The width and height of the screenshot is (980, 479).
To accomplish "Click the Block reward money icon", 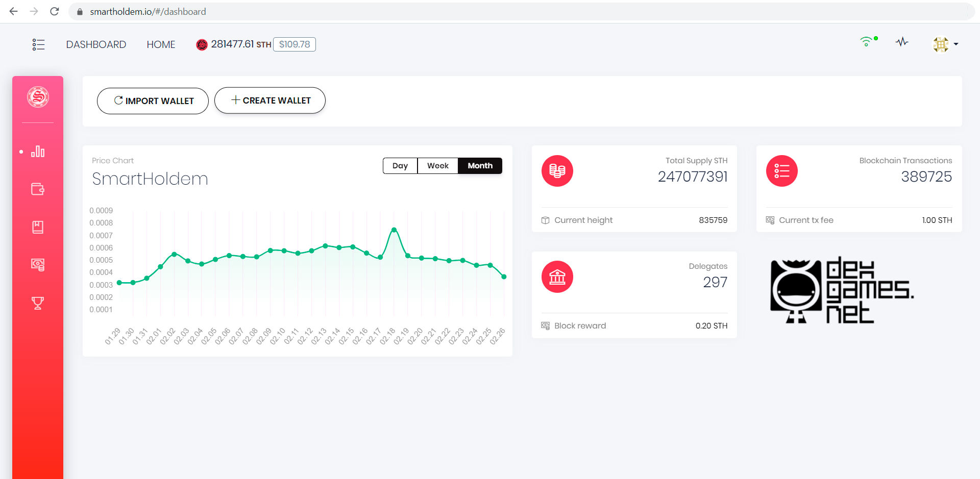I will (546, 326).
